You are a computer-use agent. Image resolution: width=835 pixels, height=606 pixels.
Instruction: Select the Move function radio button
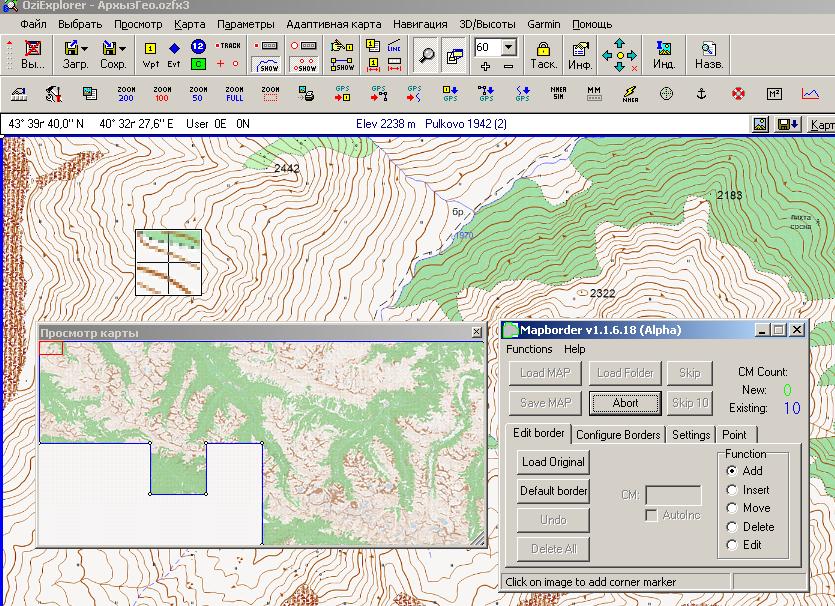coord(733,508)
